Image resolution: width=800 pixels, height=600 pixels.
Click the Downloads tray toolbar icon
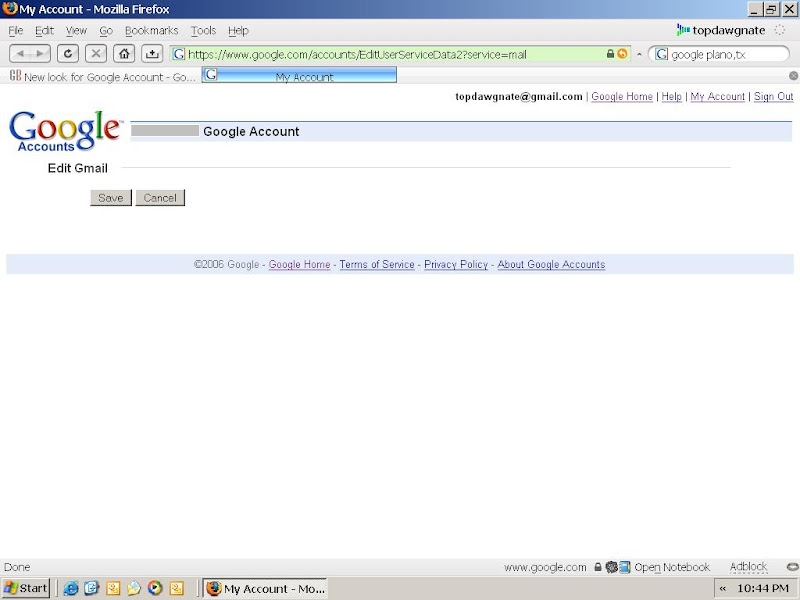[x=152, y=54]
